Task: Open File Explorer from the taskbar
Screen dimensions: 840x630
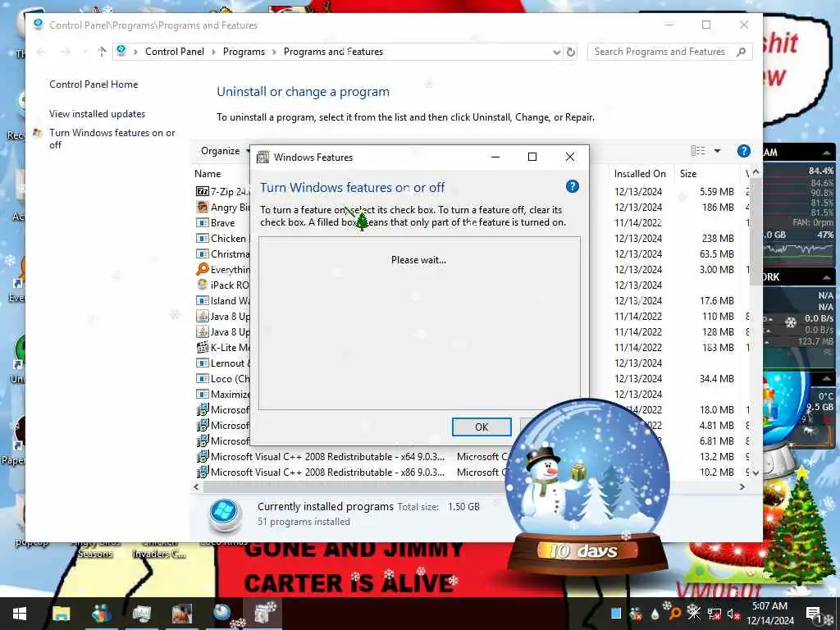Action: point(61,614)
